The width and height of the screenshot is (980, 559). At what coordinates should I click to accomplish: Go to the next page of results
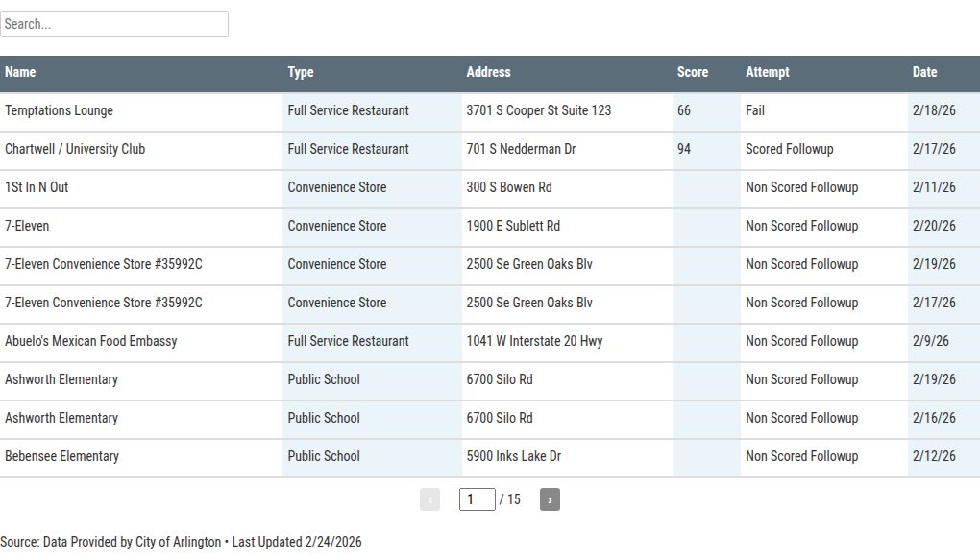tap(550, 499)
